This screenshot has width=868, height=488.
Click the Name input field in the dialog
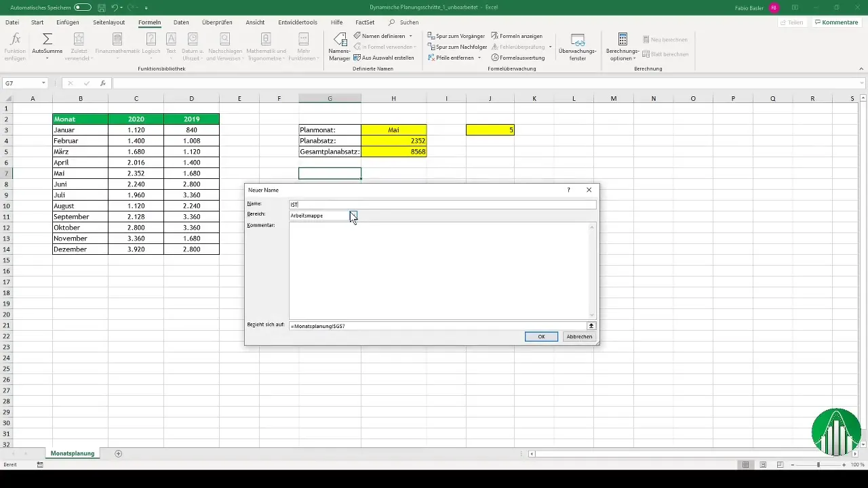[x=443, y=204]
